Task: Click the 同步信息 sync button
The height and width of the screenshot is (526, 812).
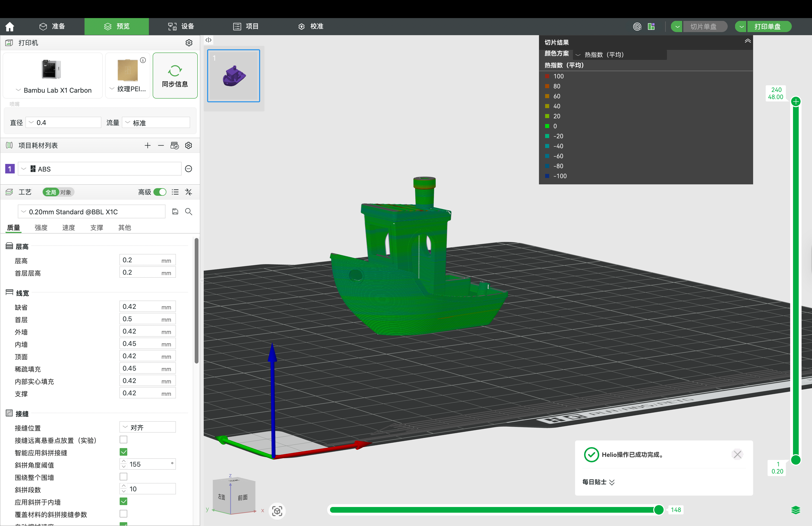Action: coord(175,76)
